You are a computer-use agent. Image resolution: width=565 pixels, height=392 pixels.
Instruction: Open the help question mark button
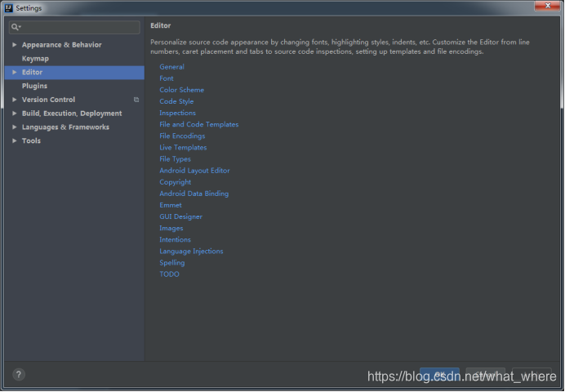pyautogui.click(x=19, y=374)
